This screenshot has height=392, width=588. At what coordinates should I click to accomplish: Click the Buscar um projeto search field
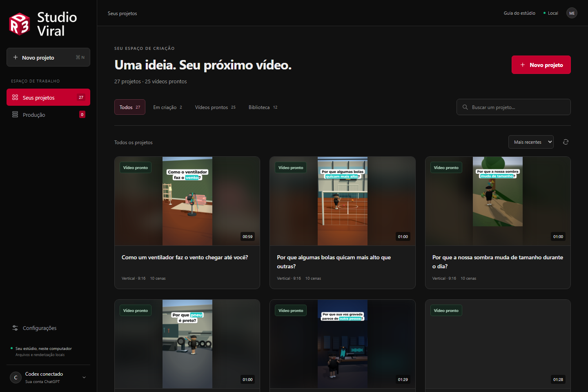point(513,107)
